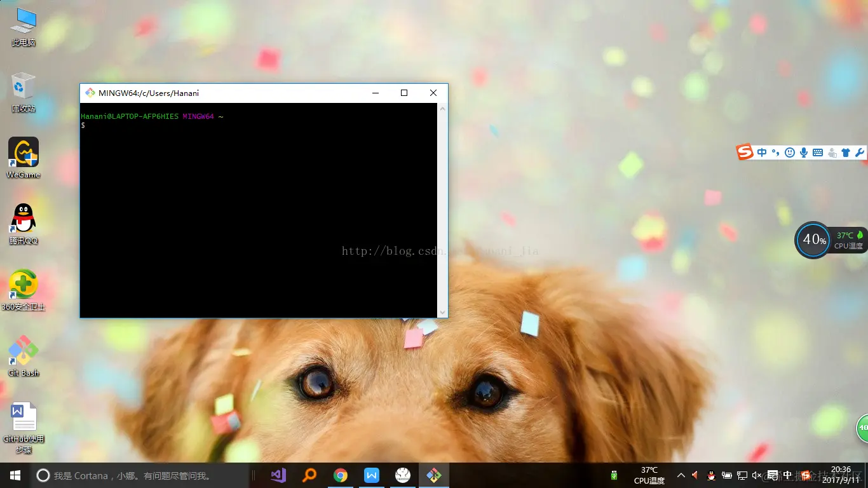Click the grayed user account icon on Sogou toolbar

click(x=832, y=152)
